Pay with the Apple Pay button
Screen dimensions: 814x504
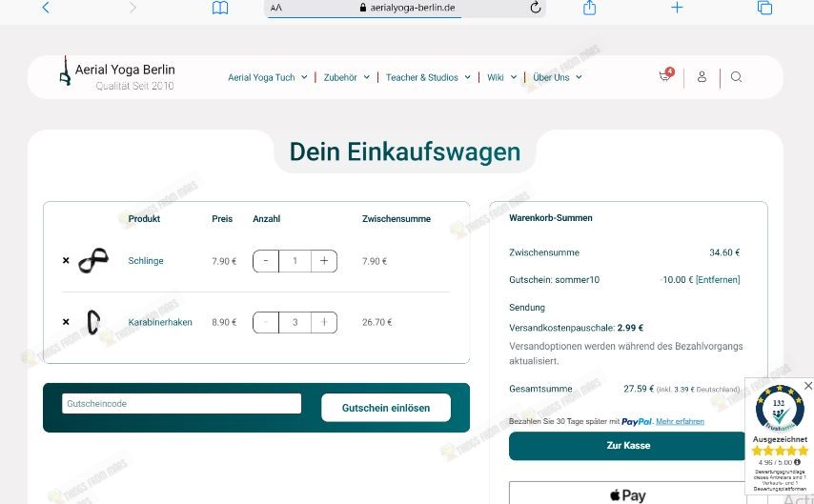(x=628, y=494)
